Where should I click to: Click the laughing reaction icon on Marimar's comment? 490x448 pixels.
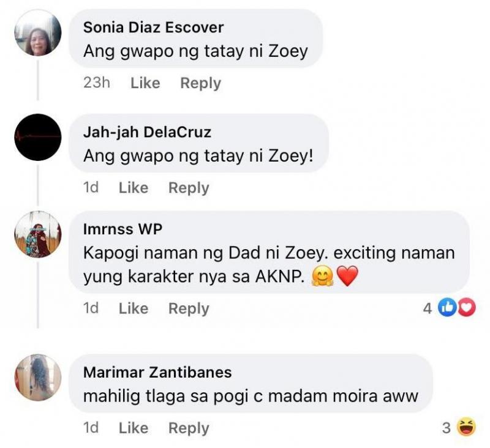[466, 427]
